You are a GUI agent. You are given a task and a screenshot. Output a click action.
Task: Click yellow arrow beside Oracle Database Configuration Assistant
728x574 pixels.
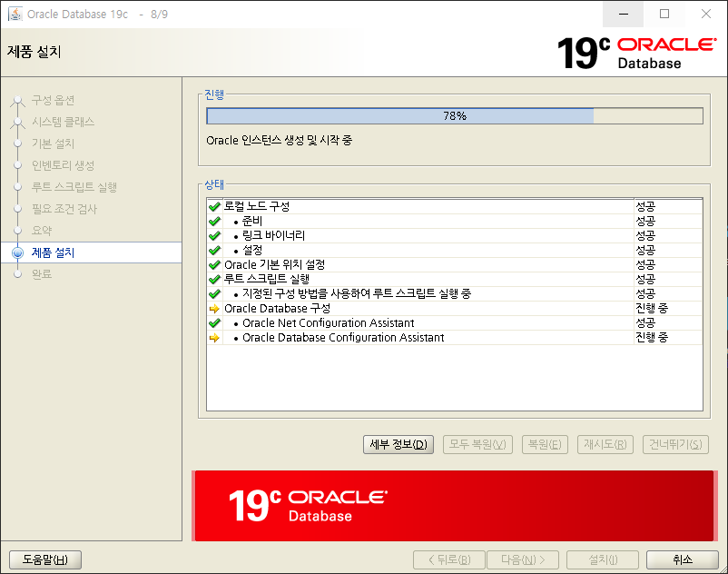coord(214,338)
